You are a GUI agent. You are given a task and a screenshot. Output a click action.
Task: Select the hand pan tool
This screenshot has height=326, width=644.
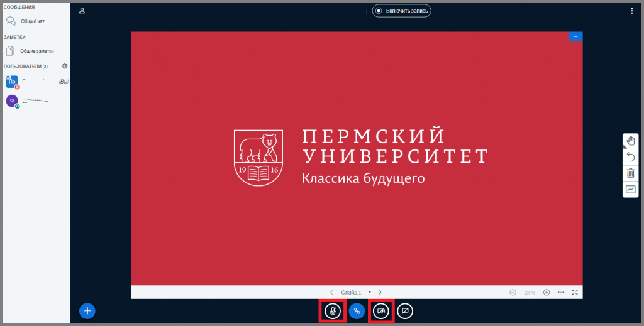pos(630,141)
